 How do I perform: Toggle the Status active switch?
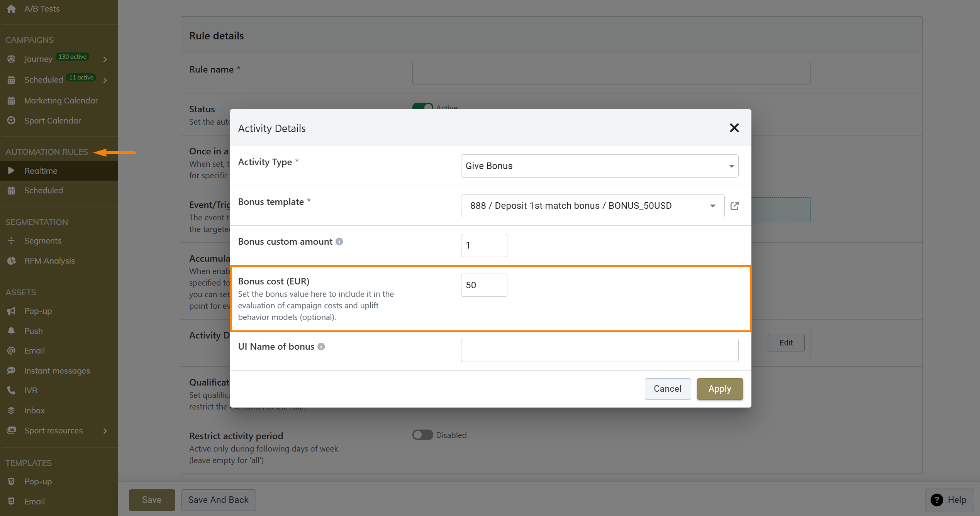tap(422, 106)
